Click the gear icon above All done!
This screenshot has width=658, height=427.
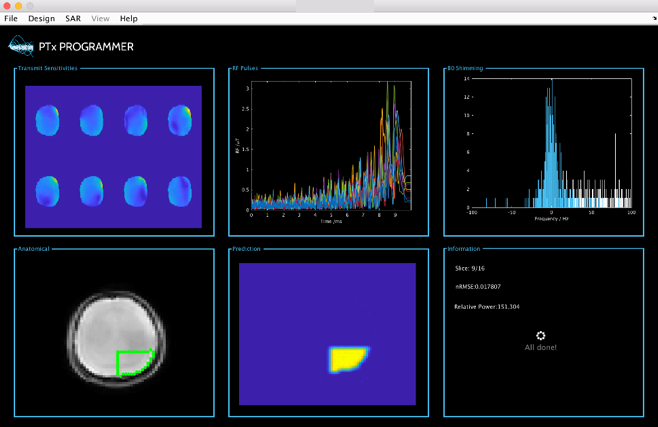coord(540,337)
